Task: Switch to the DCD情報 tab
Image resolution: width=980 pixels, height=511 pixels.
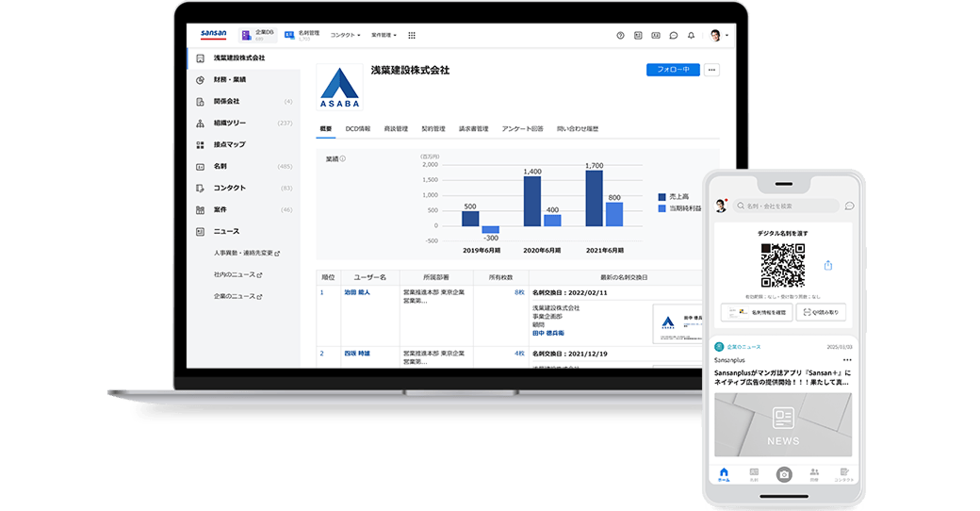Action: (x=357, y=129)
